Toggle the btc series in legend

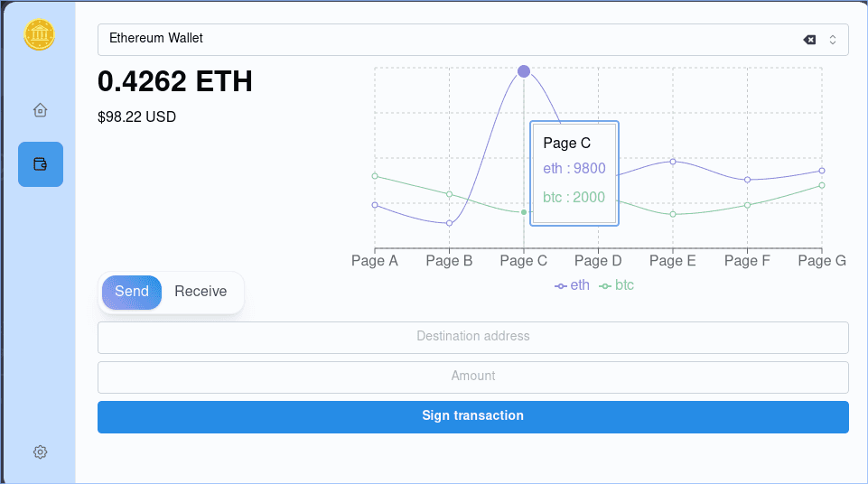pos(624,285)
